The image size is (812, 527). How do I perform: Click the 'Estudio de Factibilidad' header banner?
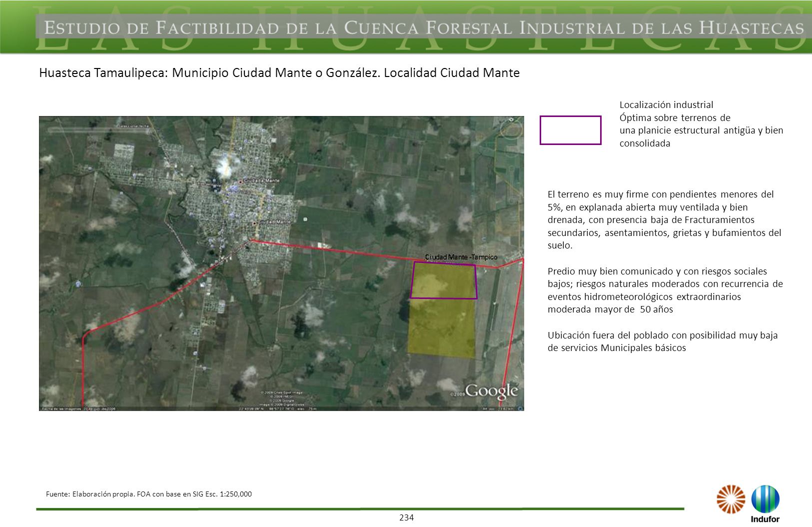click(424, 27)
